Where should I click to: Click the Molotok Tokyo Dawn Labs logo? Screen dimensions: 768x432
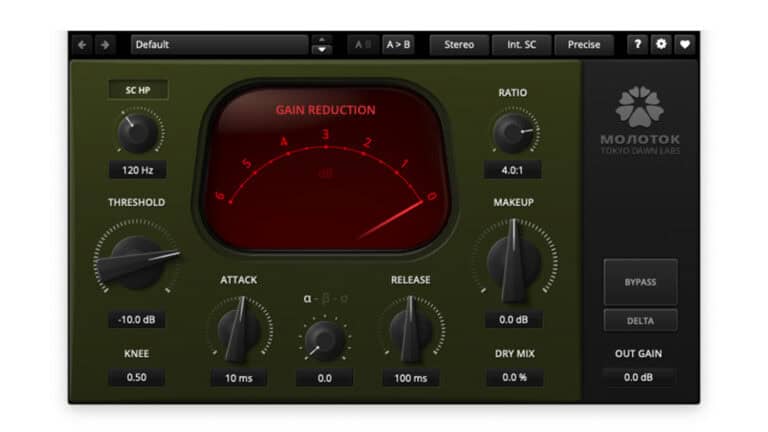tap(640, 120)
